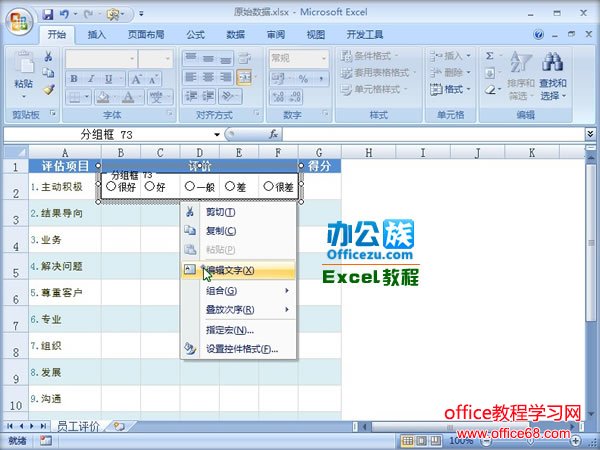The width and height of the screenshot is (600, 450).
Task: Toggle Underline formatting
Action: tap(108, 79)
